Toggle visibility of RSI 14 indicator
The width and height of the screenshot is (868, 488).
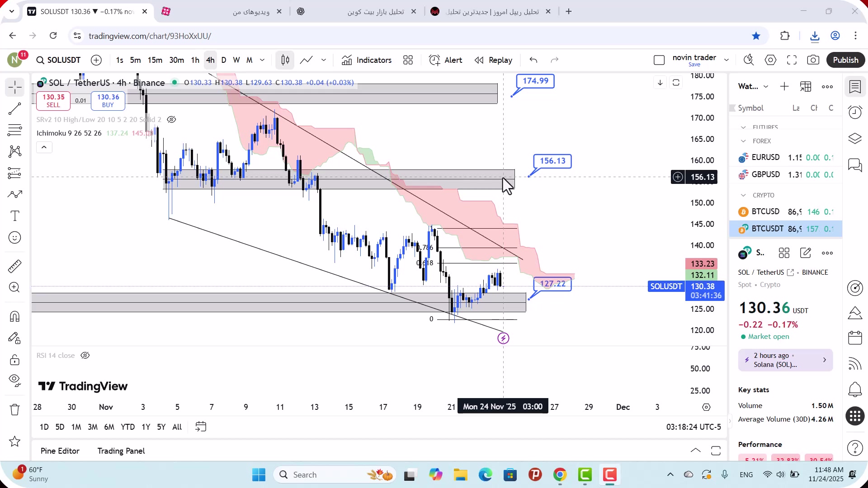coord(85,356)
